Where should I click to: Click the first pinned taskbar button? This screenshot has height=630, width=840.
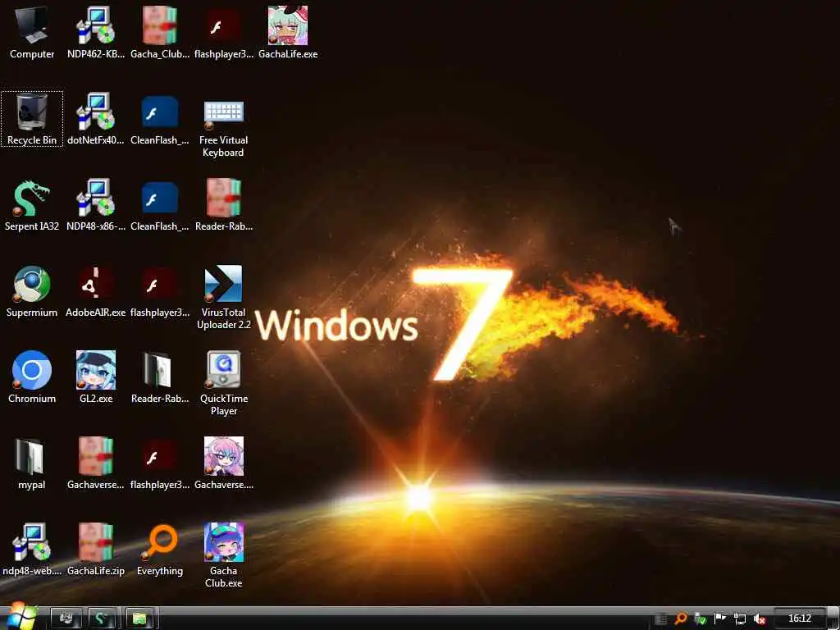66,619
